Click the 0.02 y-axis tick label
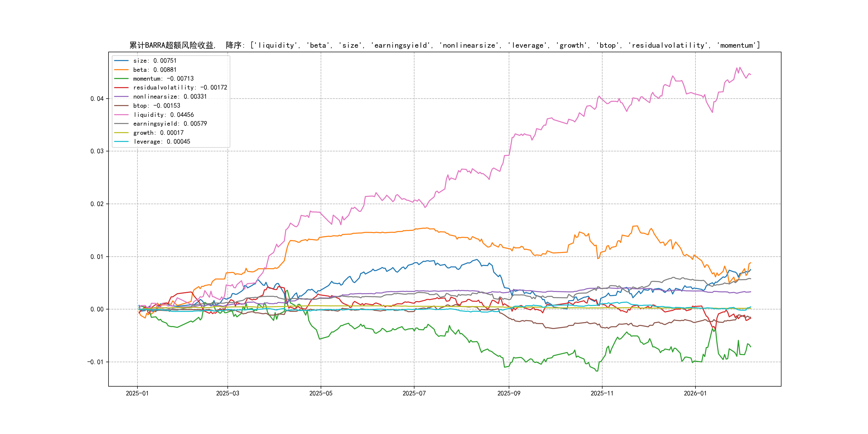 (x=97, y=204)
